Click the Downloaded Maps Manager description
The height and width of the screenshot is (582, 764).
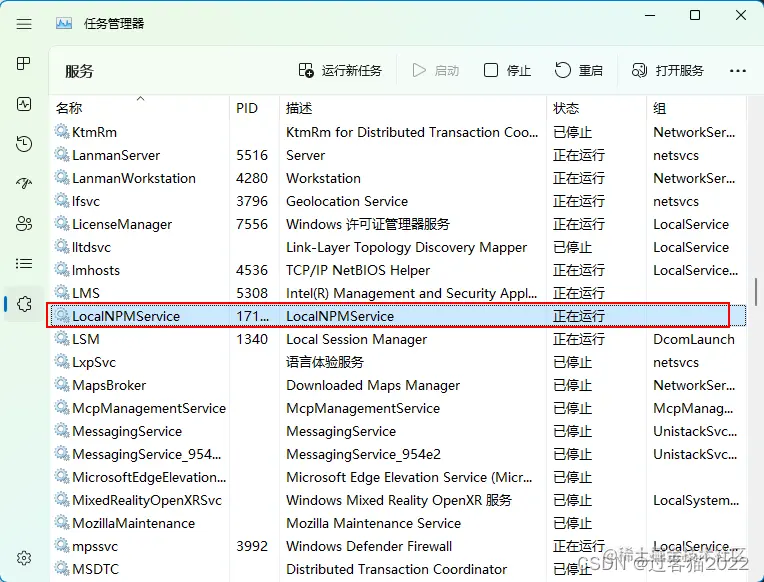pyautogui.click(x=373, y=385)
